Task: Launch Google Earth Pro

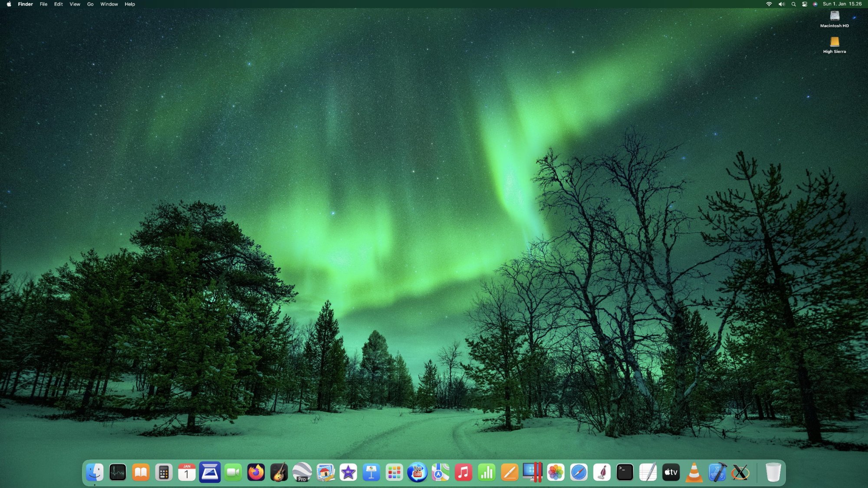Action: [x=302, y=472]
